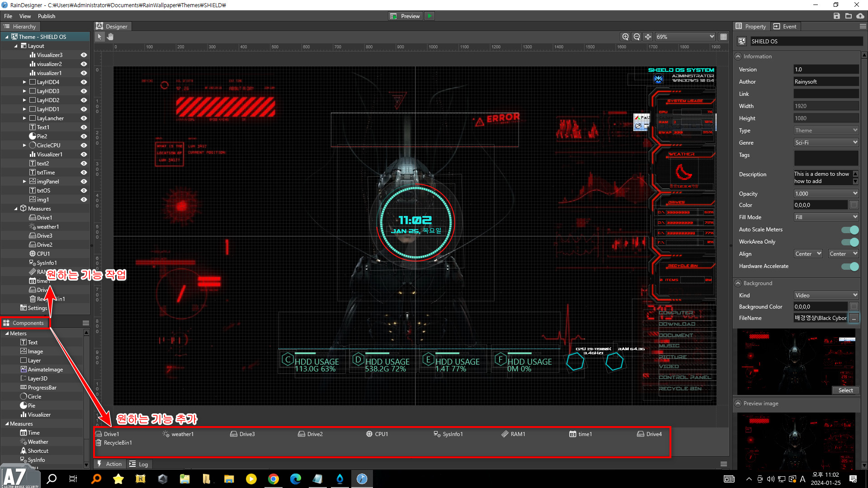Select the SysInfo1 measure in bottom tray

point(448,434)
